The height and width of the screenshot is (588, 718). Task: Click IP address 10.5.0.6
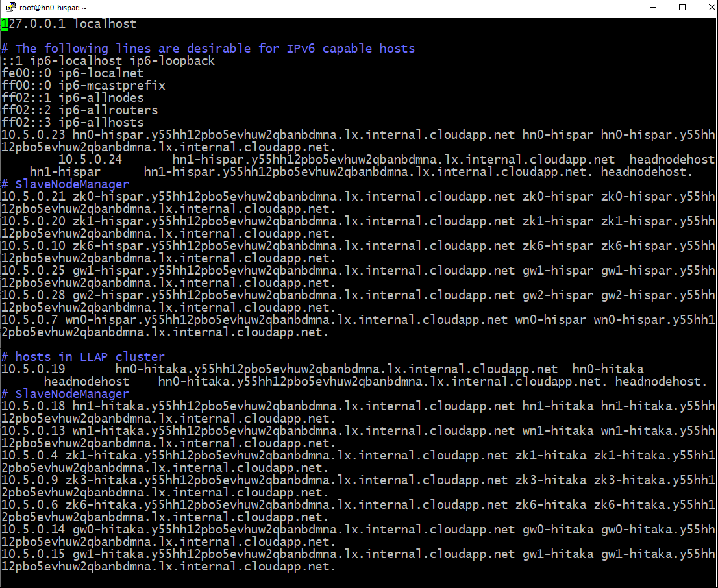pyautogui.click(x=30, y=506)
